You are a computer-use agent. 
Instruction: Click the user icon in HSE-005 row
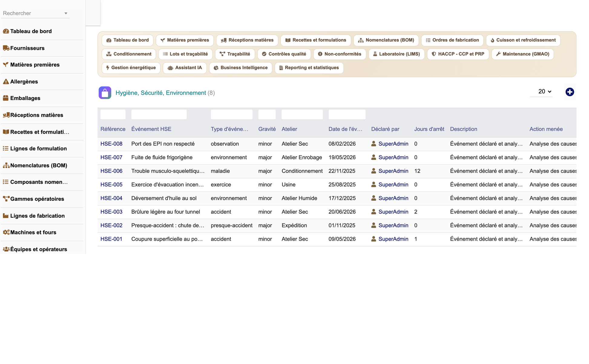pos(373,184)
